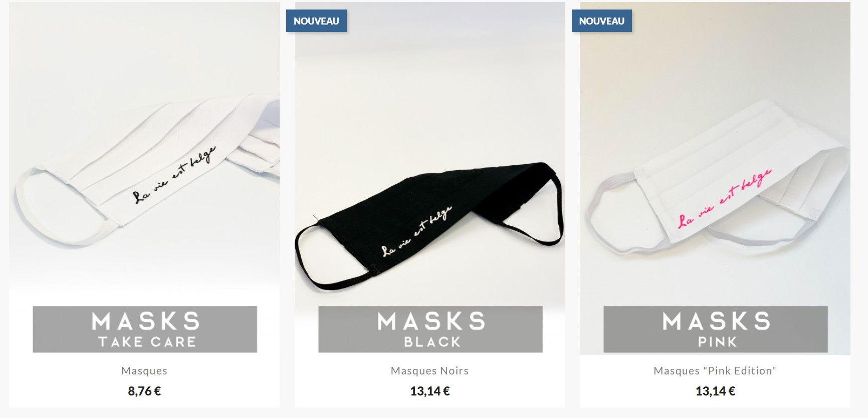This screenshot has width=868, height=418.
Task: Select the Pink Edition 13,14 € price
Action: click(x=715, y=391)
